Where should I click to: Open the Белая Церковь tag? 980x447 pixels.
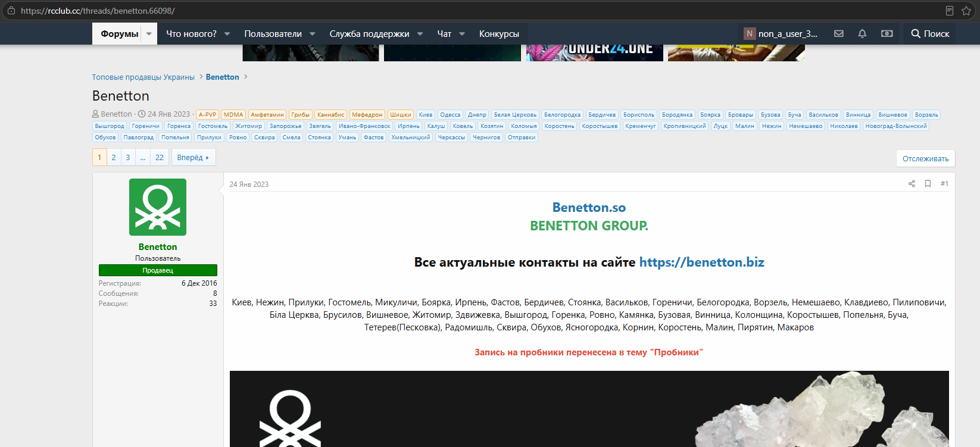click(x=515, y=115)
